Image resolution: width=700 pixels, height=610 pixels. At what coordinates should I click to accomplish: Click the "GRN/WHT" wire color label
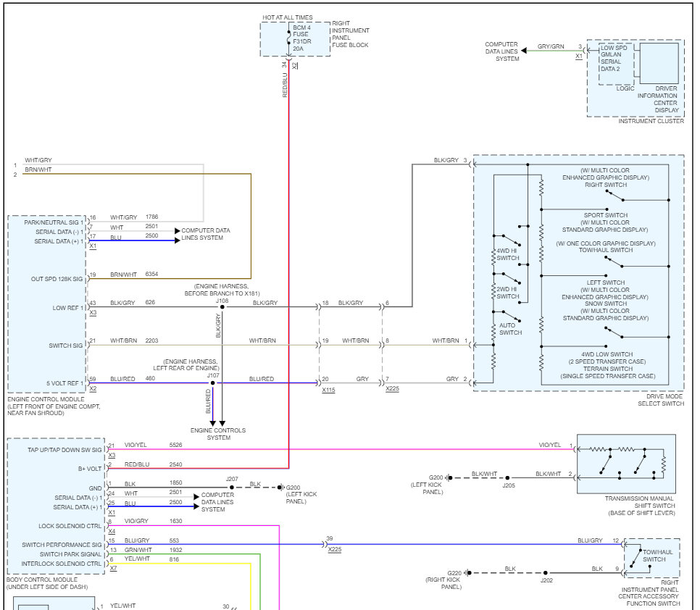point(138,550)
